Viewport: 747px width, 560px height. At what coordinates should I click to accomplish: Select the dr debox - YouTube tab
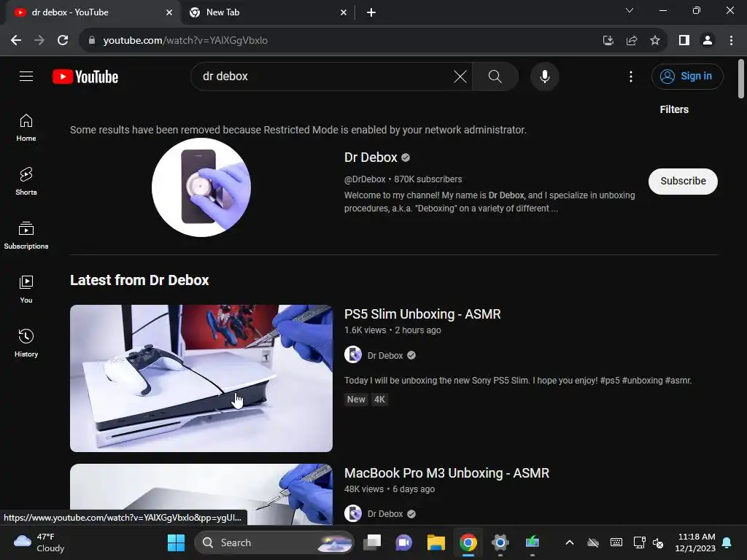click(x=93, y=12)
